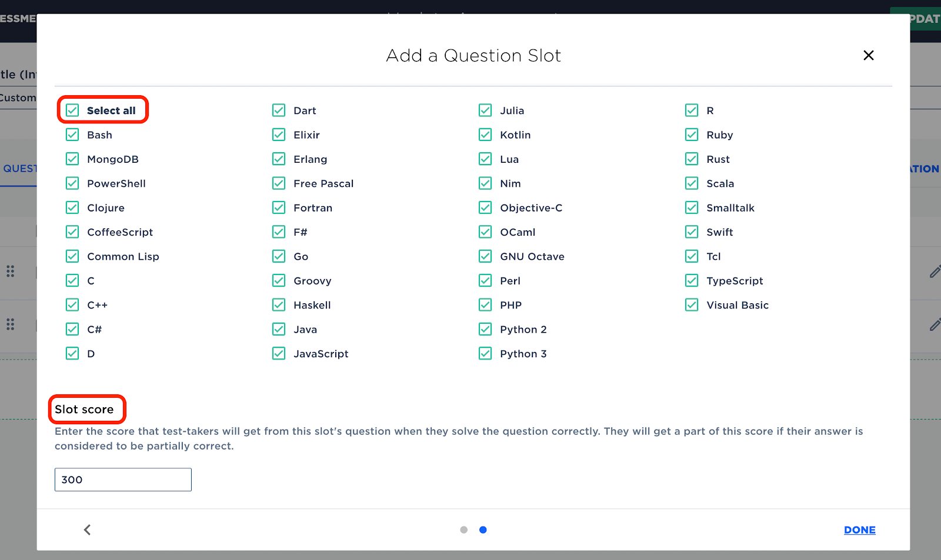Screen dimensions: 941x560
Task: Click the first gray pagination dot
Action: [x=464, y=530]
